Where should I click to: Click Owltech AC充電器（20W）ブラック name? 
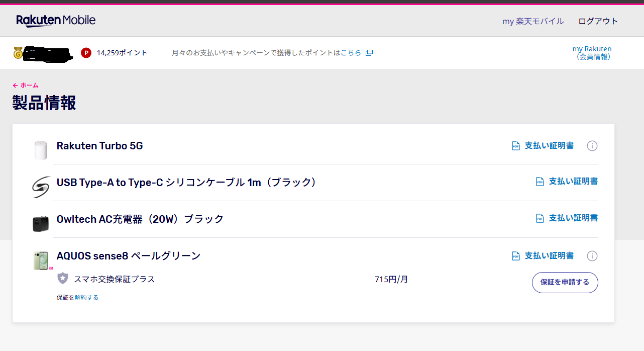pyautogui.click(x=140, y=219)
